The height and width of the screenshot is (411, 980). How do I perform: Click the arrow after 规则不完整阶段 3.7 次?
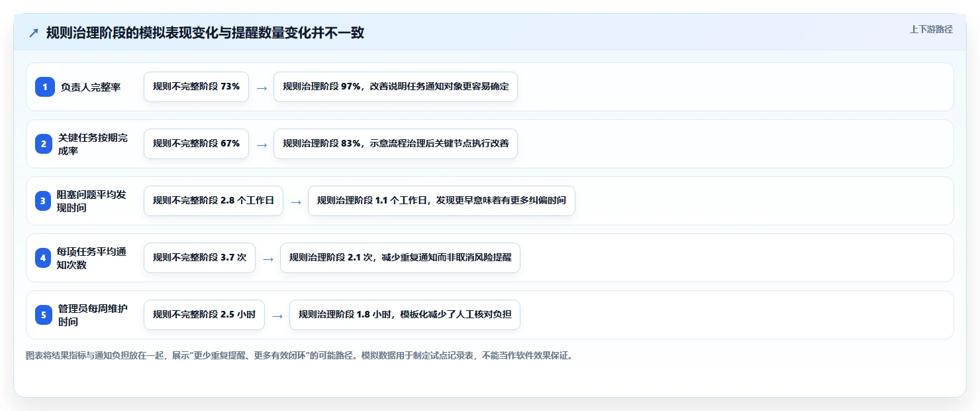(268, 259)
